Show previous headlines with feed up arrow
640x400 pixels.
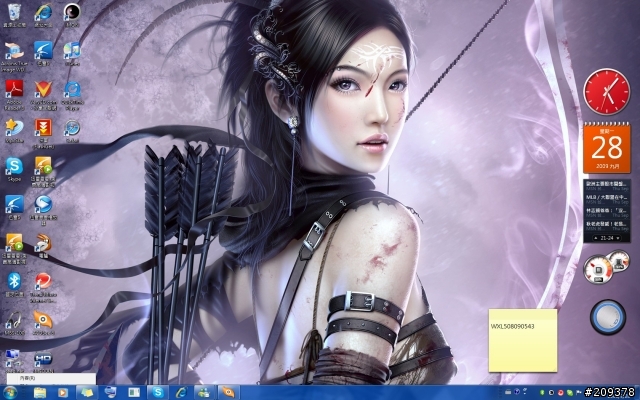[x=596, y=238]
